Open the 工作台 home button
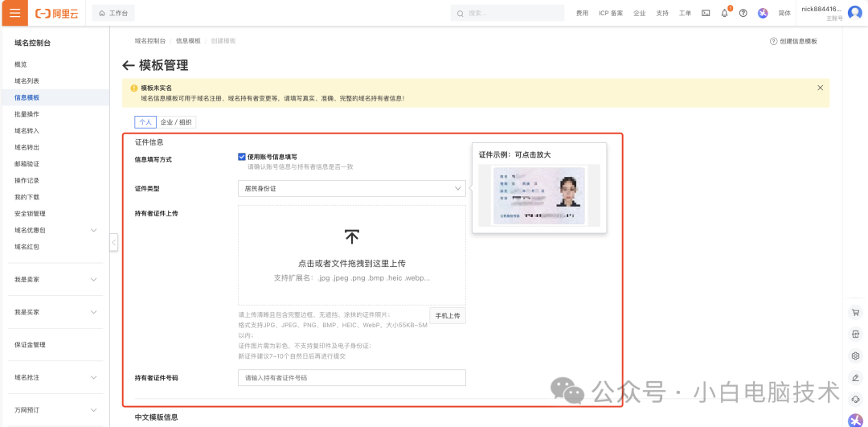 coord(113,13)
